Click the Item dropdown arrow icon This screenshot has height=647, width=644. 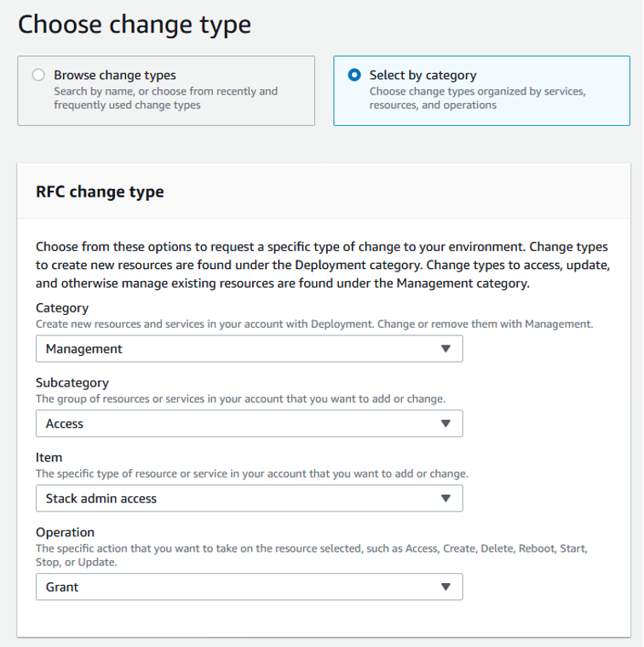click(x=445, y=499)
